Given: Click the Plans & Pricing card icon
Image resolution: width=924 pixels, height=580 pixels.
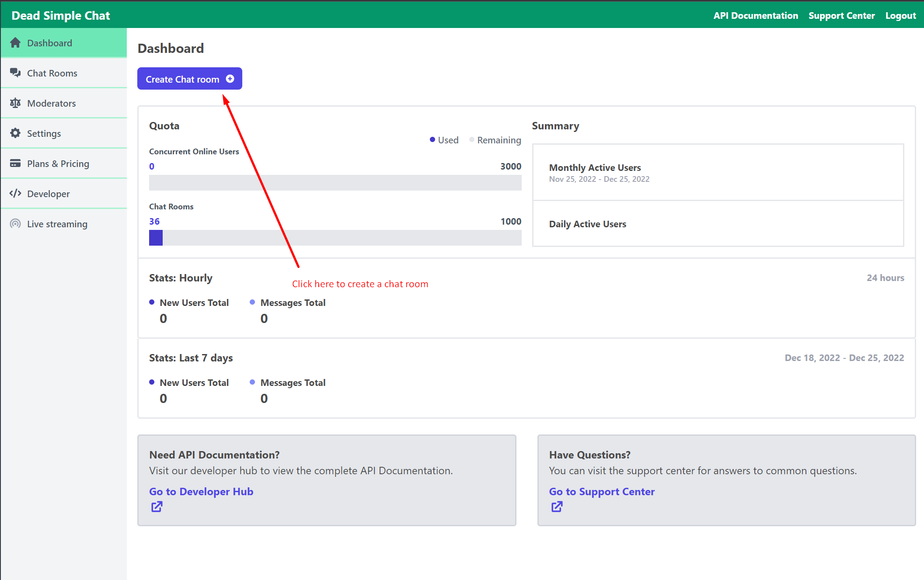Looking at the screenshot, I should click(15, 163).
